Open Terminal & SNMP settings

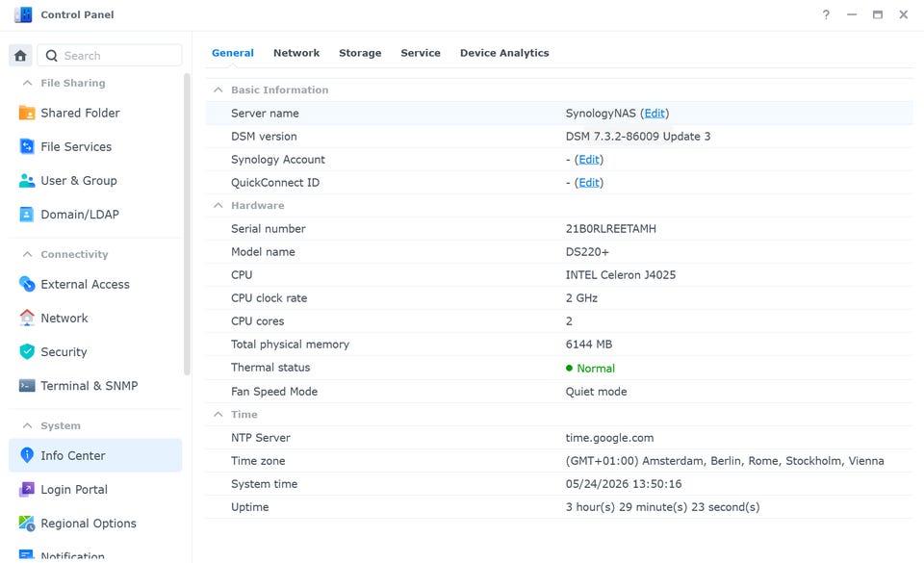point(90,386)
